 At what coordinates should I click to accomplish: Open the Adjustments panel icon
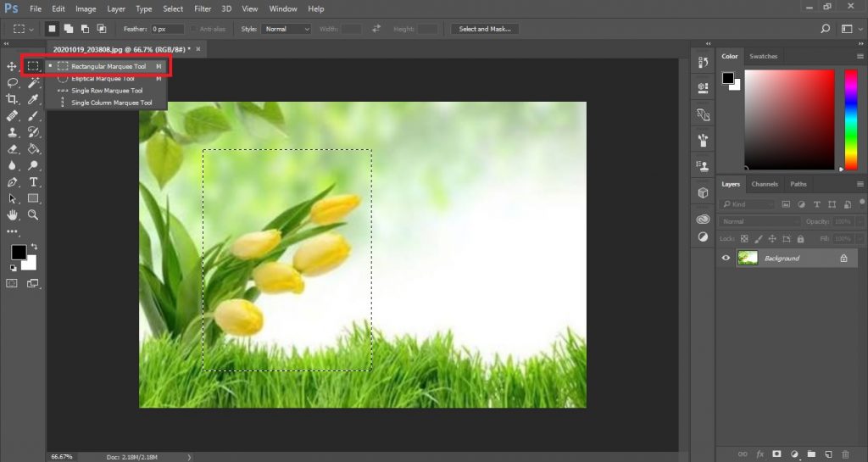point(703,237)
